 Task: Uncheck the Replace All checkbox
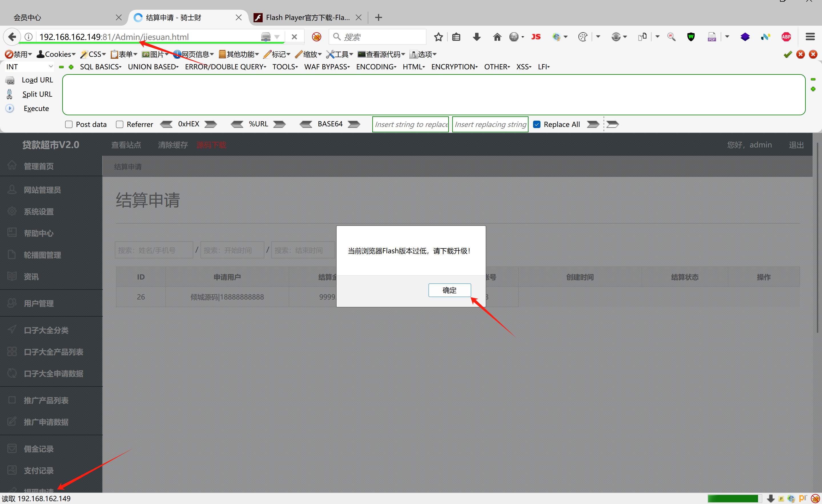537,124
